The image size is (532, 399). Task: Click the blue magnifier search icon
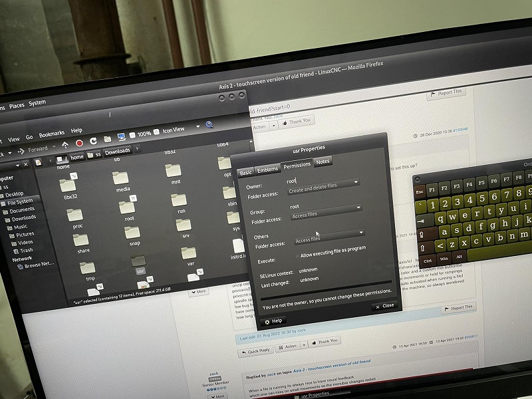tap(209, 125)
